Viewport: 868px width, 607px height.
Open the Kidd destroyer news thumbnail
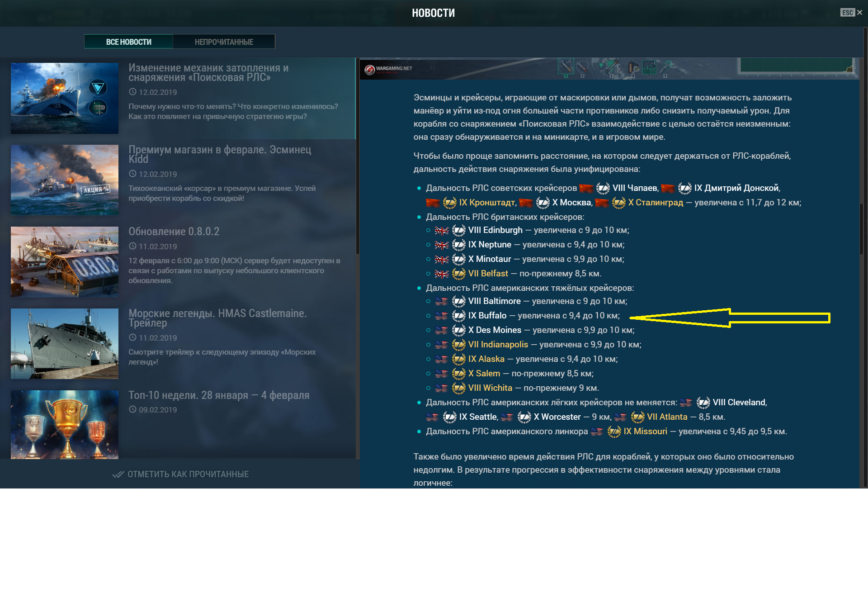coord(65,180)
